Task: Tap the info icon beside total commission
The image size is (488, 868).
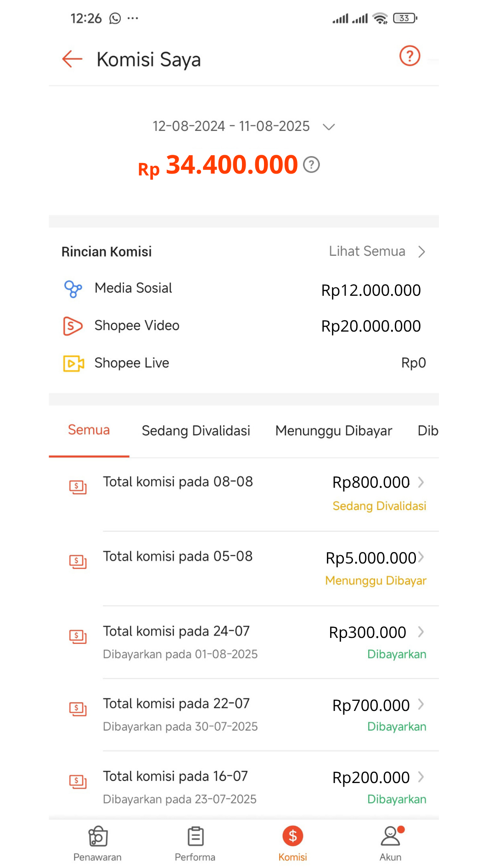Action: [311, 164]
